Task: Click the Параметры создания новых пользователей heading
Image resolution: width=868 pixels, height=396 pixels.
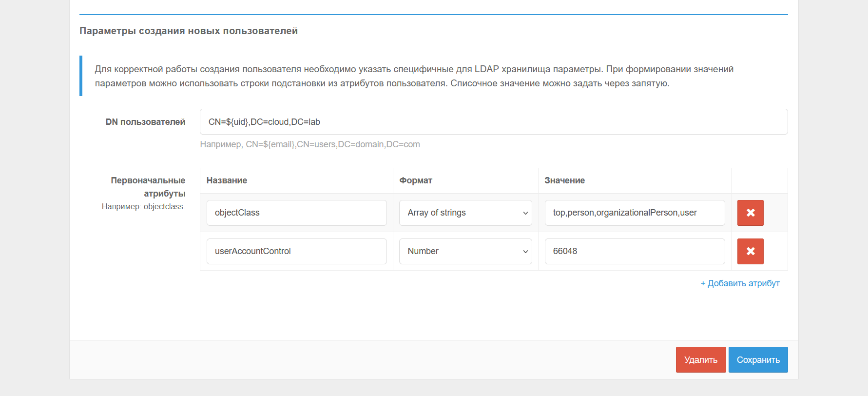Action: 189,31
